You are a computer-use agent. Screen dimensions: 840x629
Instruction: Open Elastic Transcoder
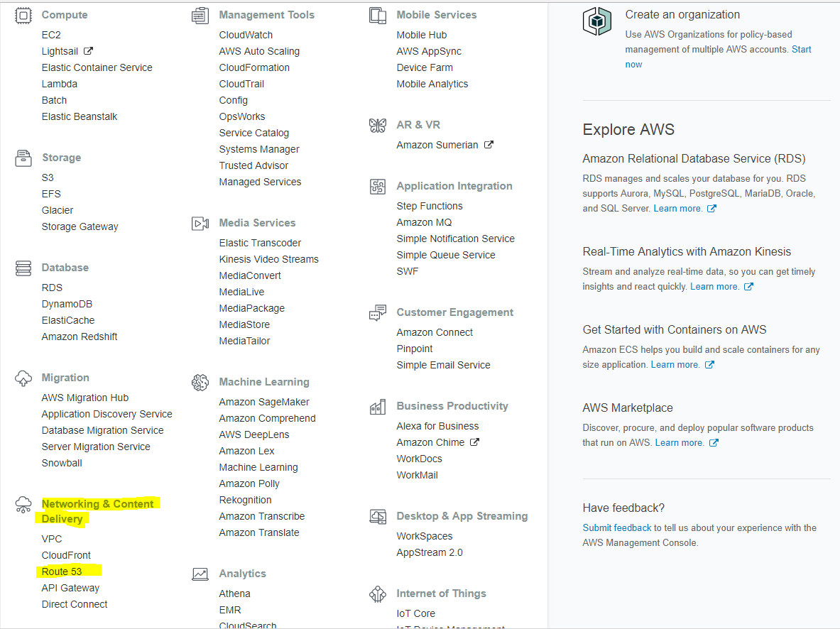pos(260,244)
